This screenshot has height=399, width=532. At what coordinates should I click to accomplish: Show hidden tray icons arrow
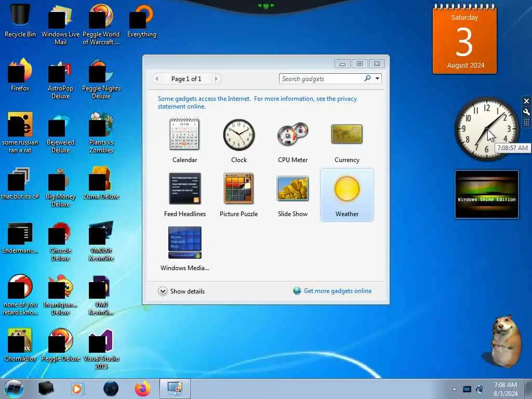point(454,389)
